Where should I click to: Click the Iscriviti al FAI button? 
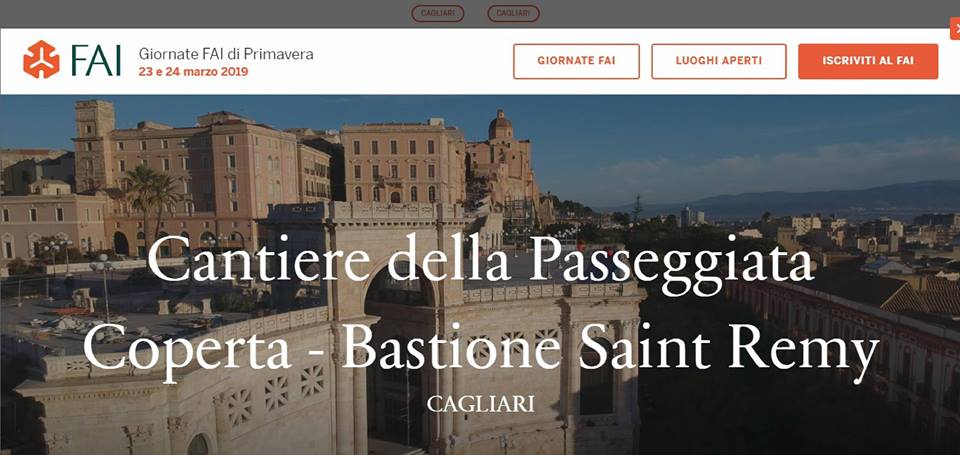tap(868, 61)
